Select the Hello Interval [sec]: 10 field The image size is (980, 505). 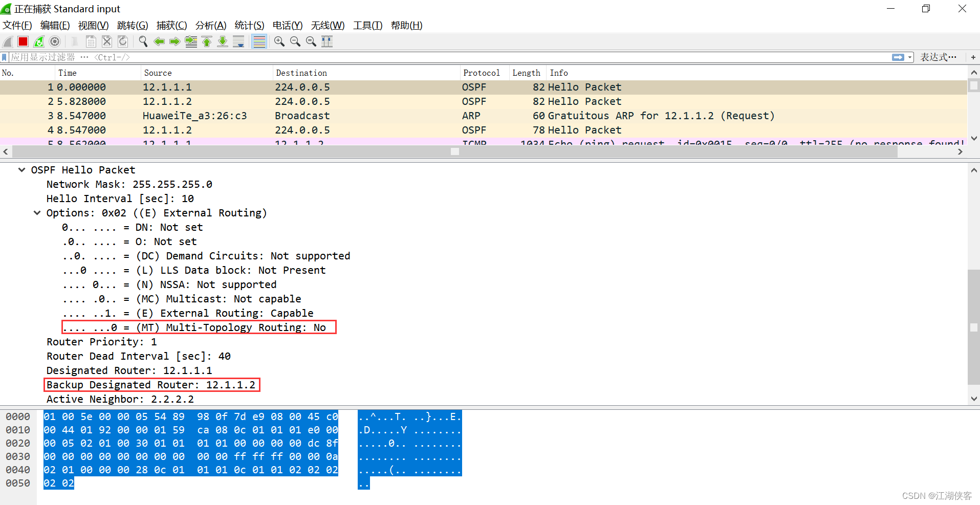[x=120, y=199]
